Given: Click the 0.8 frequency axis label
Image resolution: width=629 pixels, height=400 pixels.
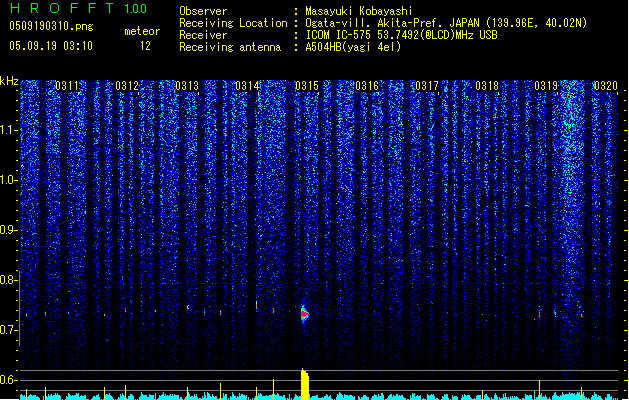Looking at the screenshot, I should (8, 280).
